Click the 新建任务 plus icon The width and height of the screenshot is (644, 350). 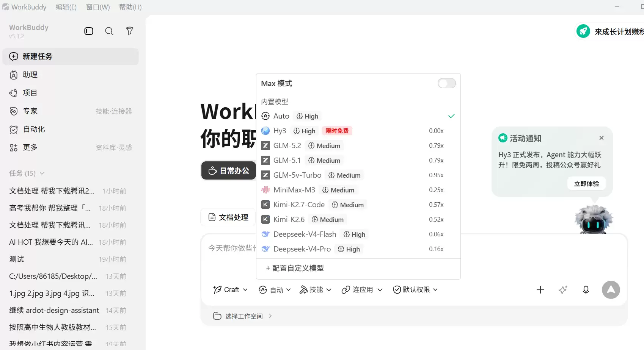point(14,56)
